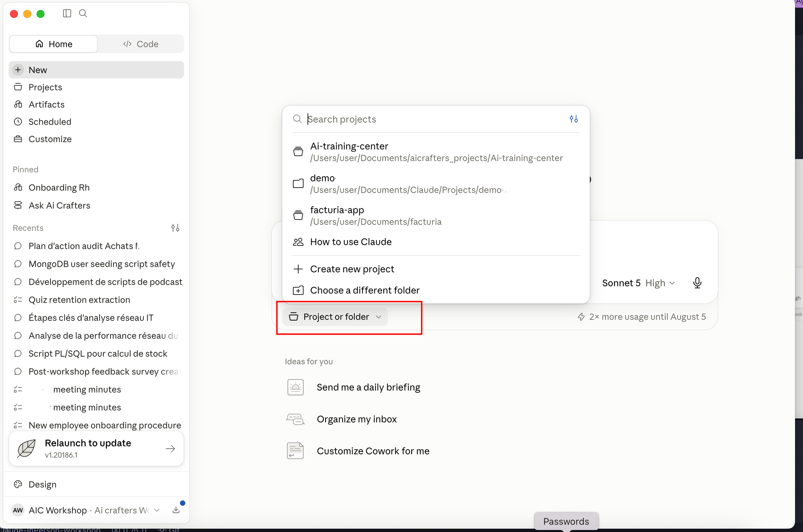
Task: Select the Ai-training-center project
Action: [x=436, y=152]
